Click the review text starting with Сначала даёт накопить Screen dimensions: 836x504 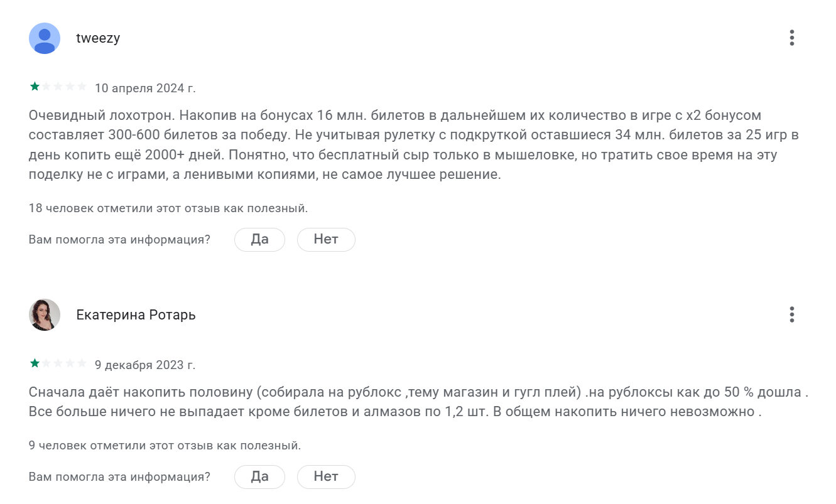[x=418, y=402]
